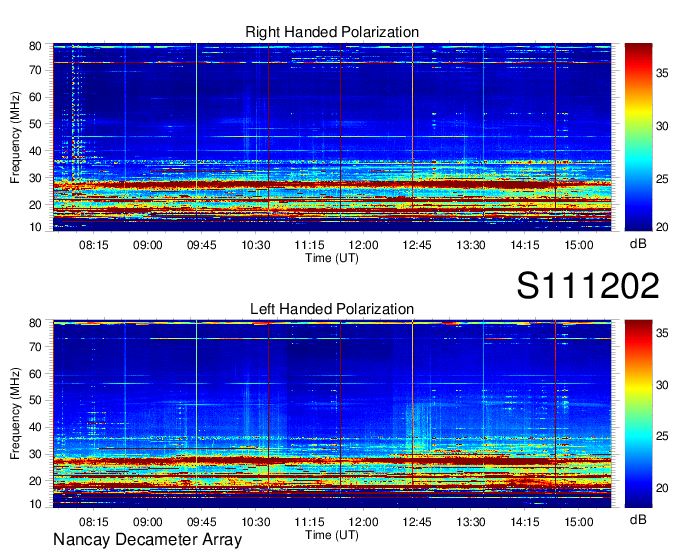Screen dimensions: 680x552
Task: Click 13:30 tick on right-handed plot
Action: (x=471, y=245)
